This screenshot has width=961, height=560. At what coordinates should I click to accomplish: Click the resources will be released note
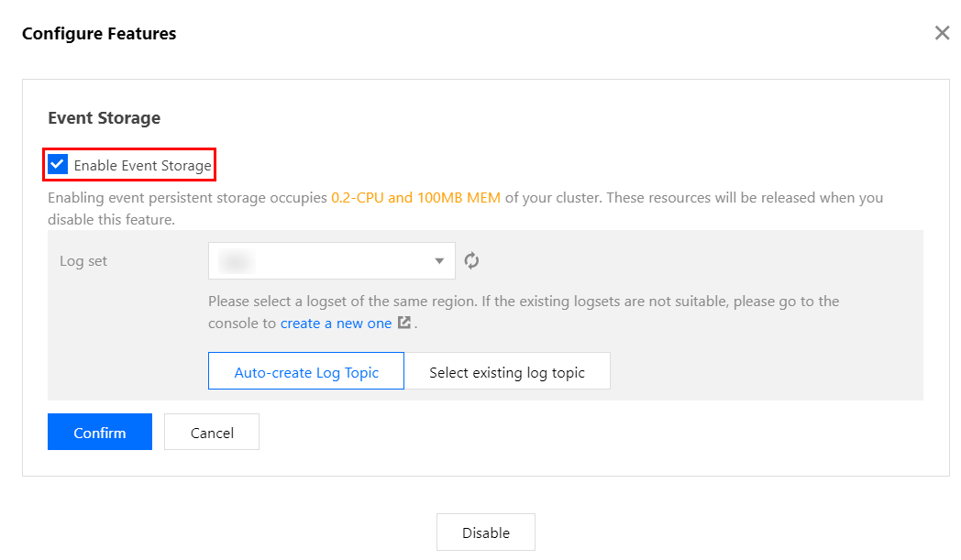point(745,197)
